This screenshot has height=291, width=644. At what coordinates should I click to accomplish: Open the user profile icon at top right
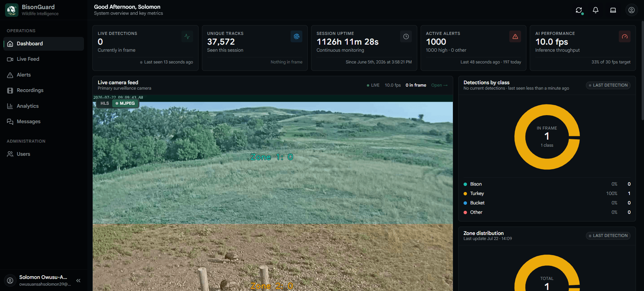click(x=632, y=10)
